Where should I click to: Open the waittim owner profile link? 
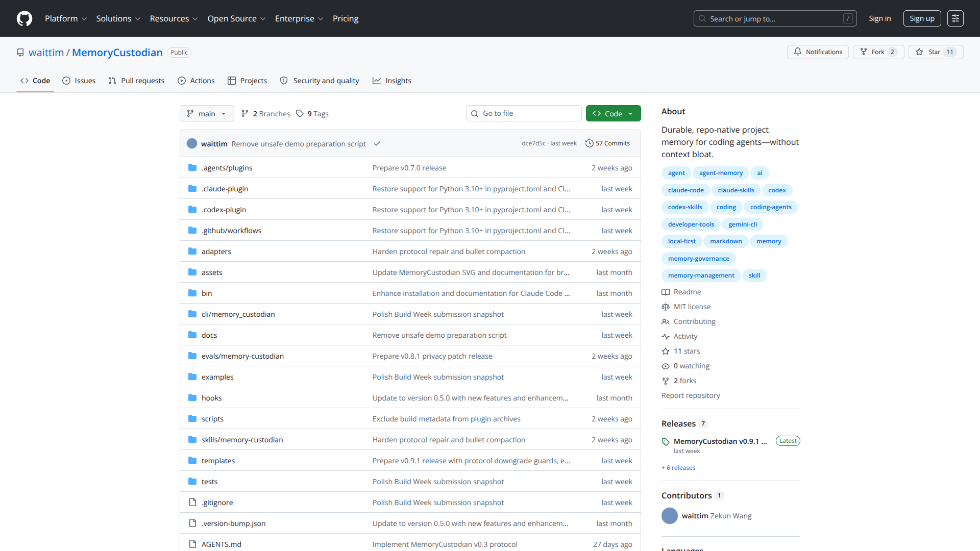(x=46, y=53)
